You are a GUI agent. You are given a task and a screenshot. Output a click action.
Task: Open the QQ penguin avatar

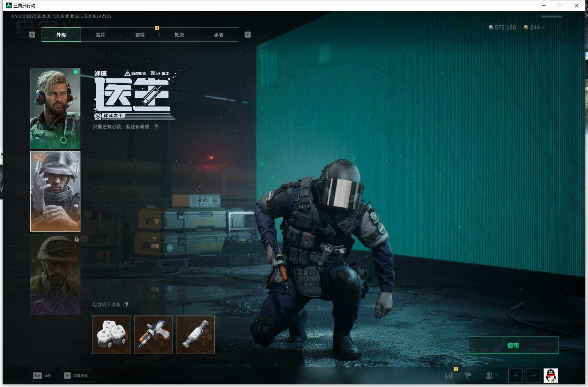(551, 375)
